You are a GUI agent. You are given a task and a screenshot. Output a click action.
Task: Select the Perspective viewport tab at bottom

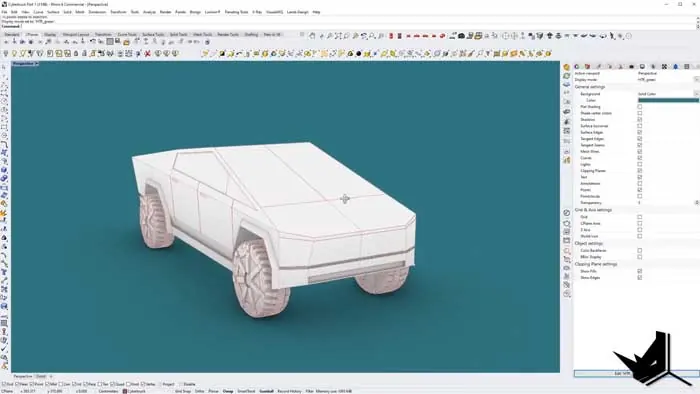[22, 377]
